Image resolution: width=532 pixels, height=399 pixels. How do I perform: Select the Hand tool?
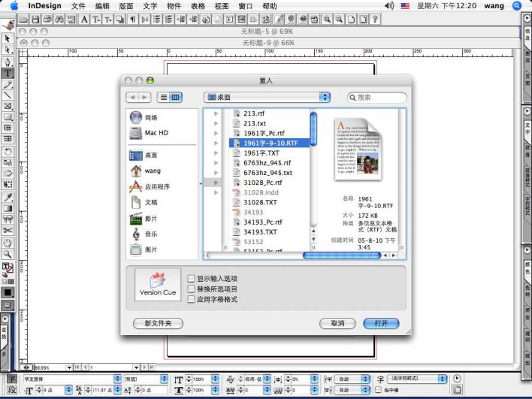[x=8, y=243]
